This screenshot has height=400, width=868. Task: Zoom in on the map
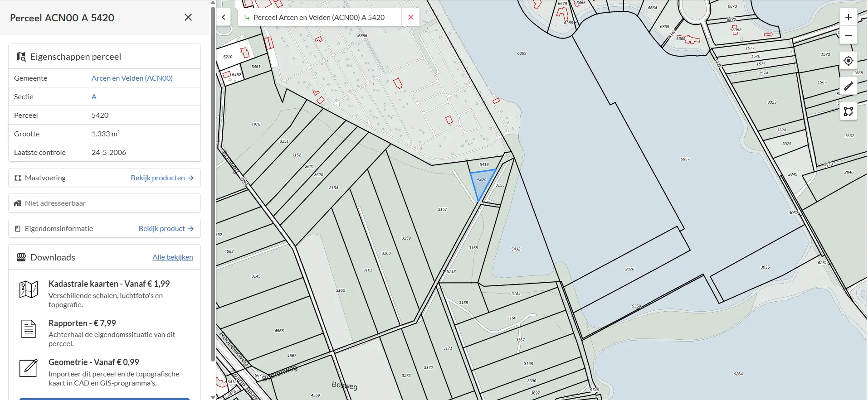[848, 17]
